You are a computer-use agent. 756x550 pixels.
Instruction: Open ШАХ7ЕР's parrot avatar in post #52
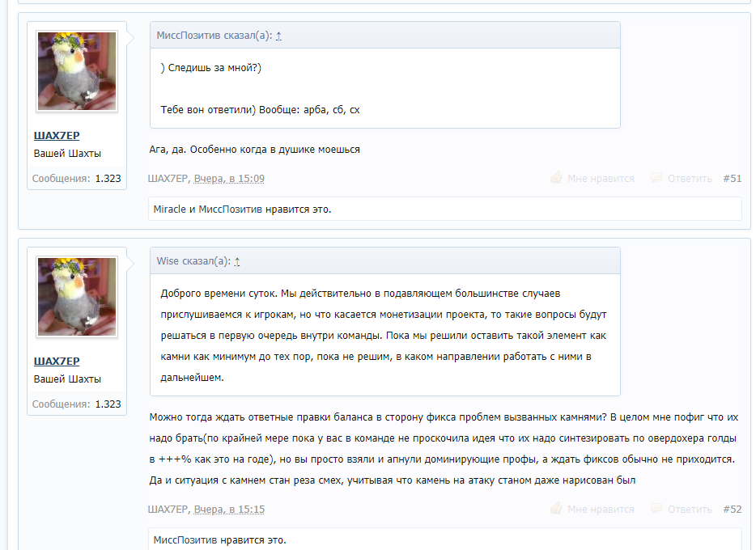[x=77, y=297]
